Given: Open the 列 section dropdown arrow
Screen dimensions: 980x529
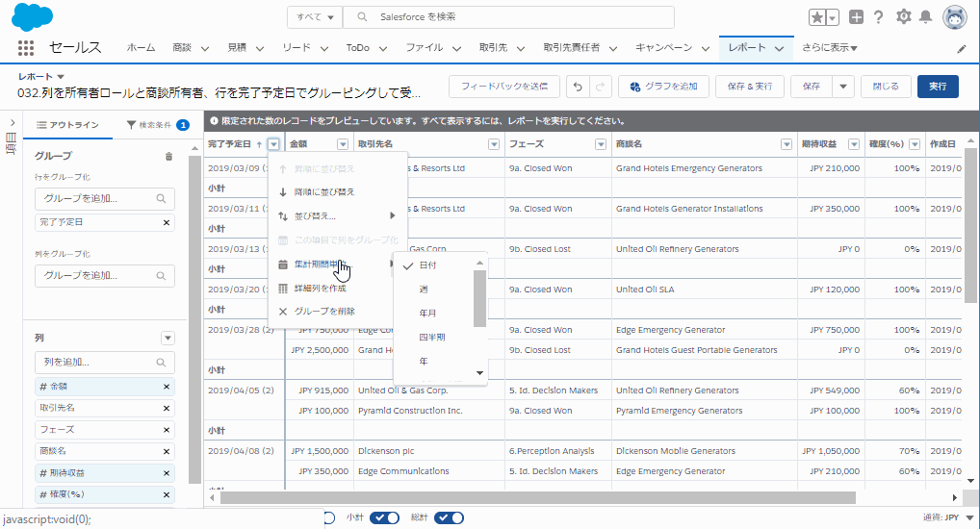Looking at the screenshot, I should [x=168, y=338].
